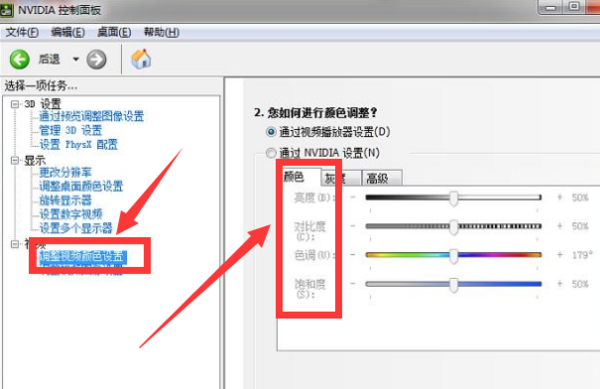The height and width of the screenshot is (389, 600).
Task: Open 设置数字视频 link
Action: click(71, 214)
